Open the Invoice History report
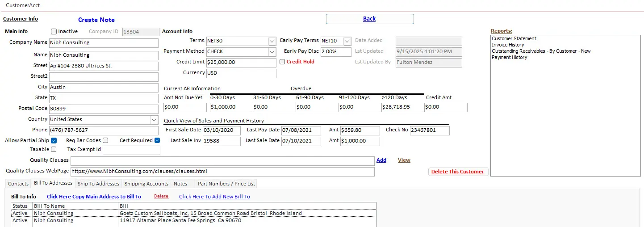Viewport: 644px width, 227px height. tap(508, 45)
